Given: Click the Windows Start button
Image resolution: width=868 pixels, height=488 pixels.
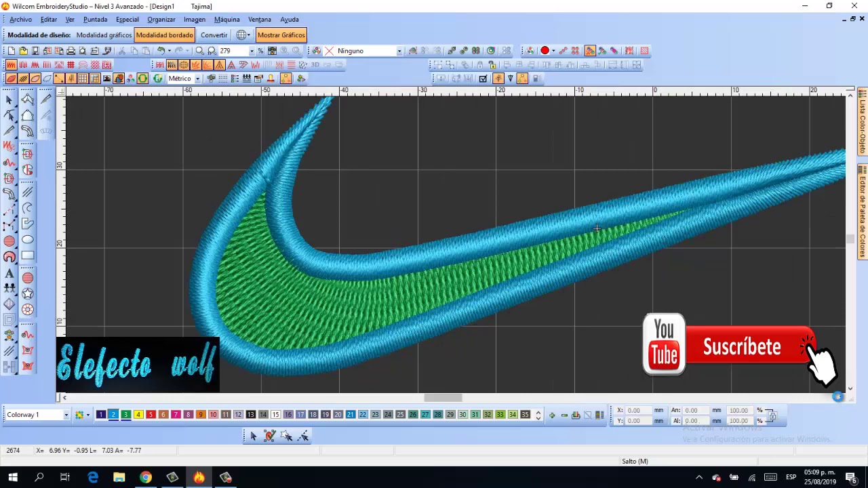Looking at the screenshot, I should click(13, 477).
